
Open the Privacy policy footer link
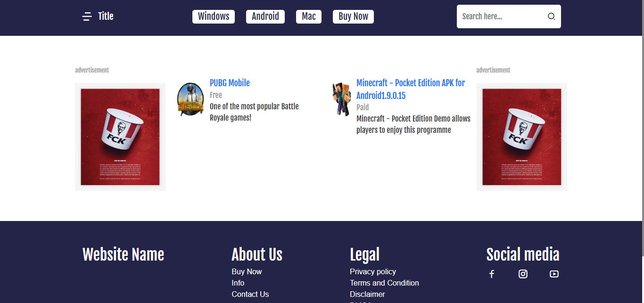(x=373, y=272)
